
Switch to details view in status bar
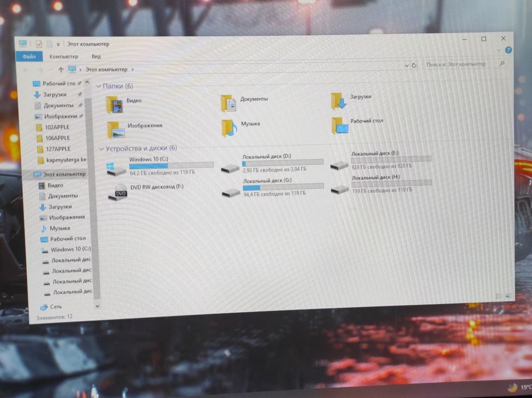499,296
